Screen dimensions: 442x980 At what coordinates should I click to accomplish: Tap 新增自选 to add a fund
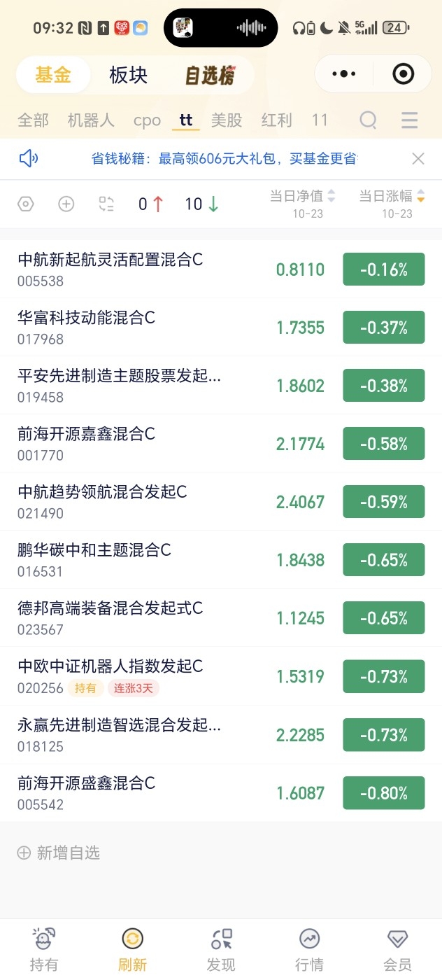point(59,853)
